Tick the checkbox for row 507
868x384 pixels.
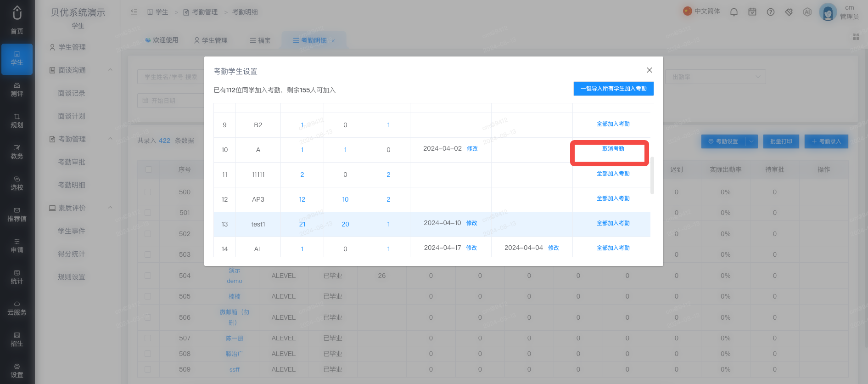pyautogui.click(x=148, y=338)
